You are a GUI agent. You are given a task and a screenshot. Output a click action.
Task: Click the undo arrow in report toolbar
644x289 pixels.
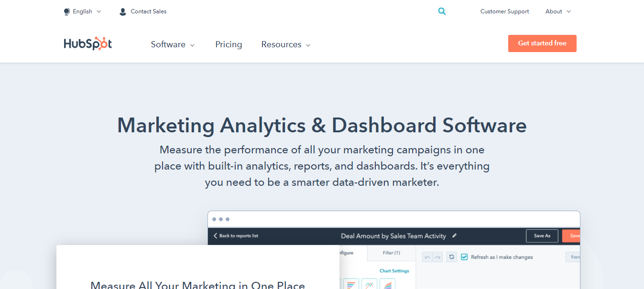(x=427, y=257)
